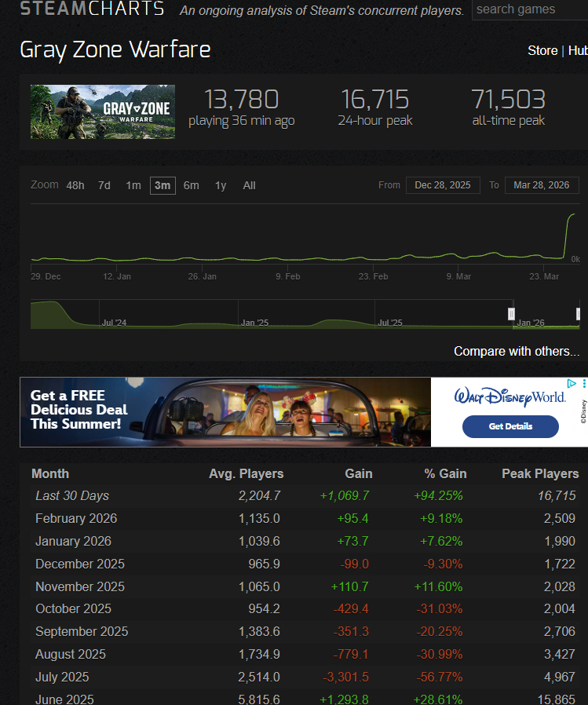The image size is (588, 705).
Task: Click the Gain column header
Action: [358, 474]
